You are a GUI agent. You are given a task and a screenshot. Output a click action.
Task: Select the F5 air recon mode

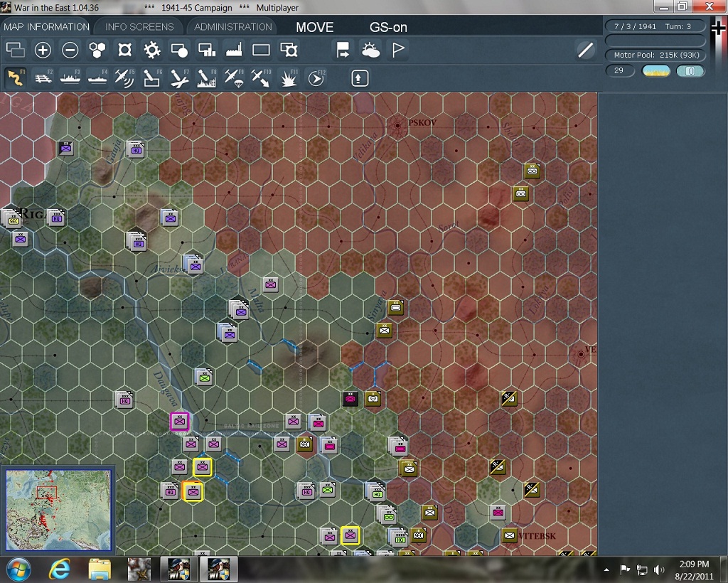(124, 77)
